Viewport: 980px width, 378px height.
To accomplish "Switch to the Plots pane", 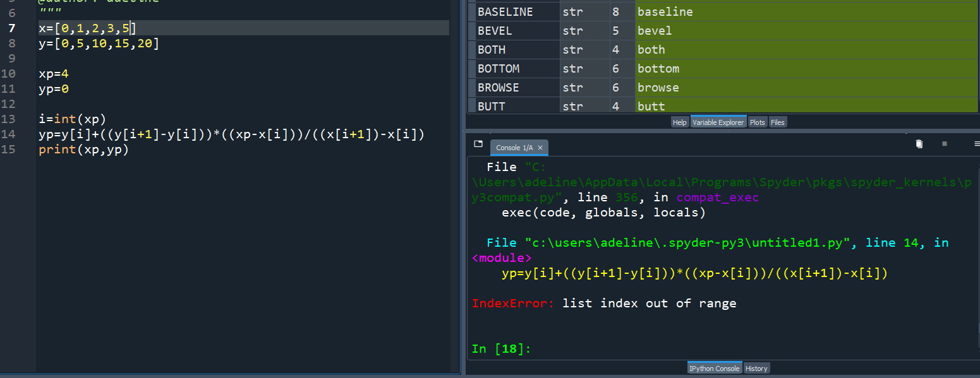I will click(x=757, y=122).
